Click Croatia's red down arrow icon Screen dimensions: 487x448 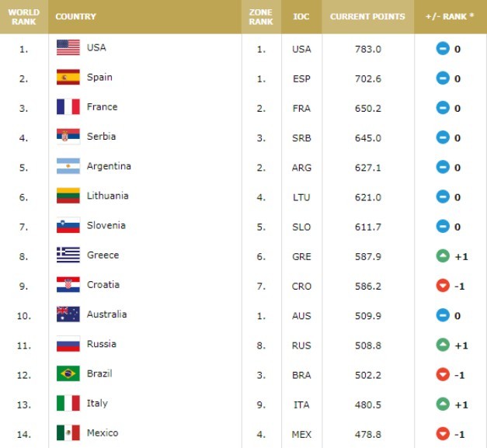443,286
